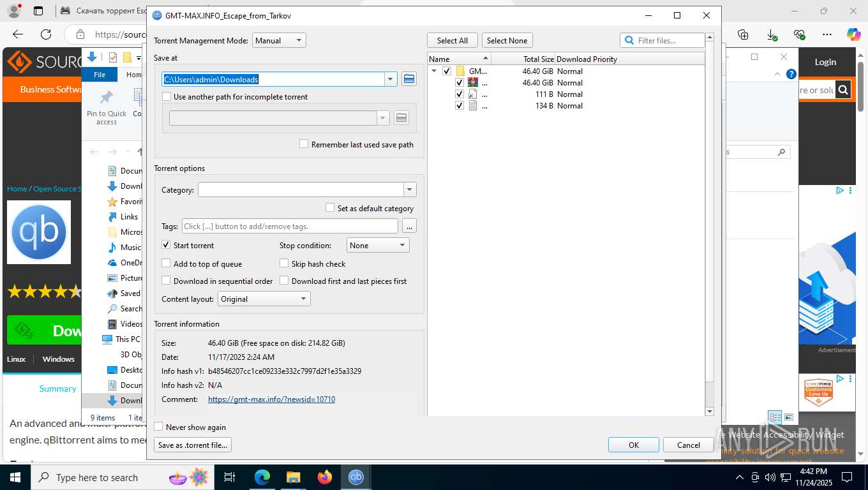Click the Filter files input field

[662, 40]
